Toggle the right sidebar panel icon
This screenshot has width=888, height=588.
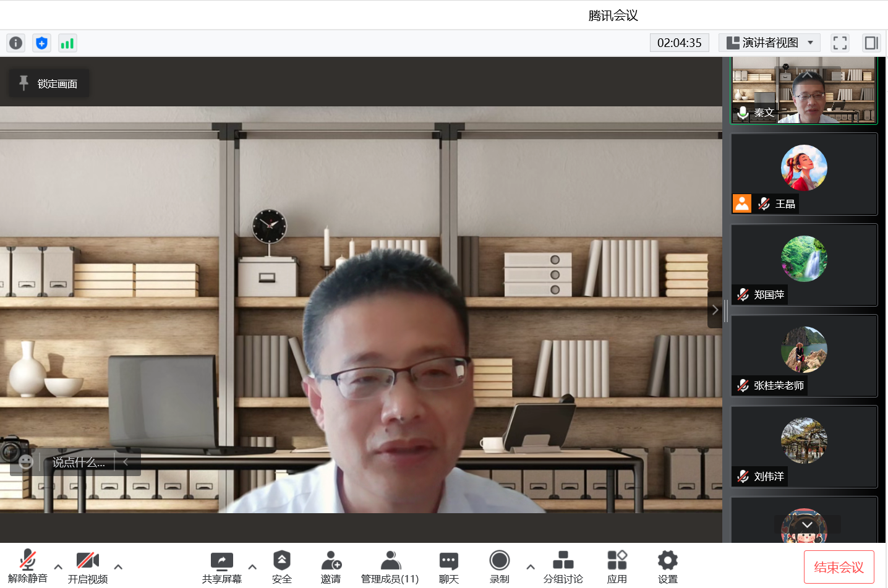(871, 43)
